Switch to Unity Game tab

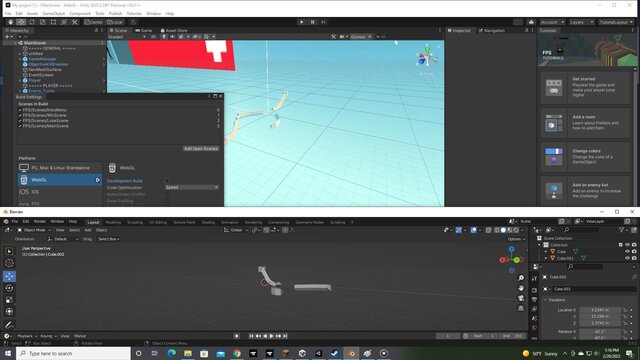coord(144,30)
